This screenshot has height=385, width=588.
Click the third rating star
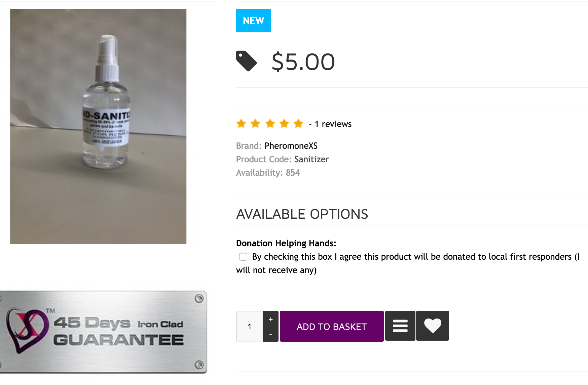click(x=270, y=124)
